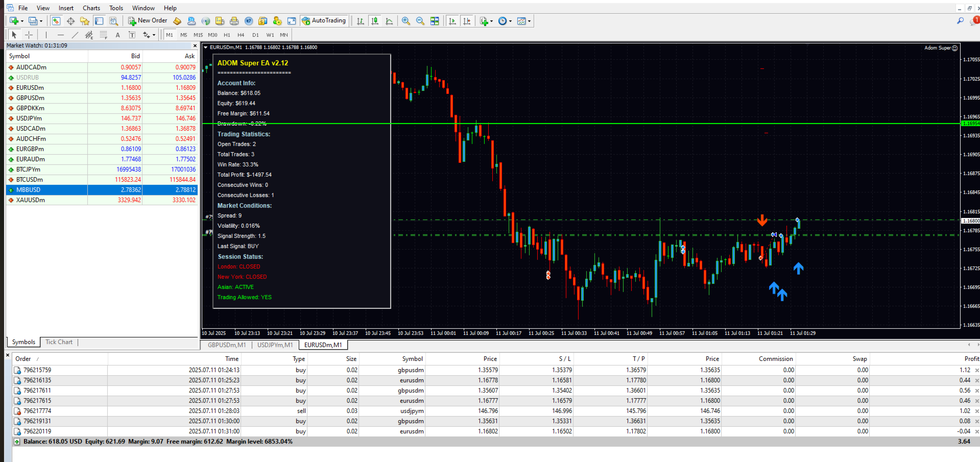Viewport: 980px width, 462px height.
Task: Sort orders by Profit column header
Action: pos(971,359)
